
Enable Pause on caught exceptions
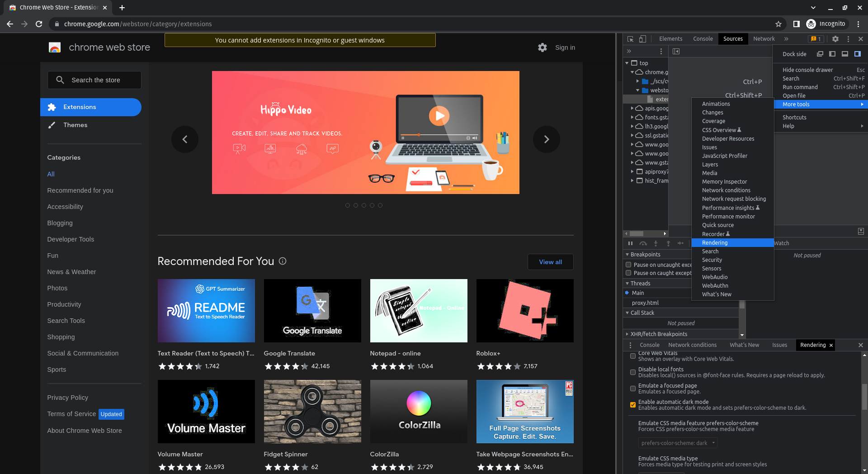point(628,273)
